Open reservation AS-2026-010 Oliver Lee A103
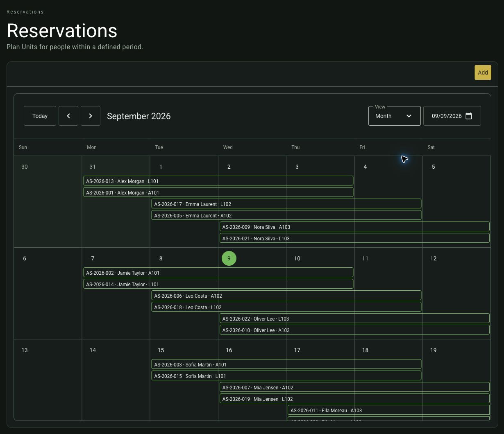 (354, 330)
